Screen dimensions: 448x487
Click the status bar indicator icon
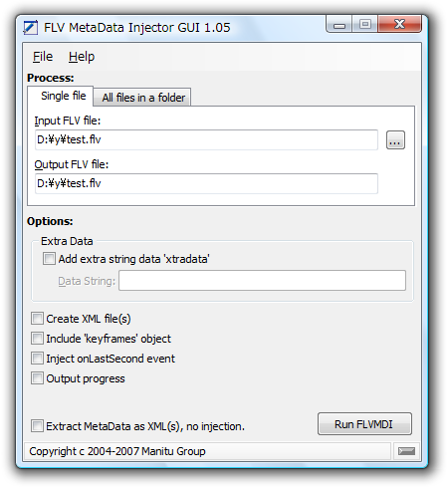click(406, 451)
